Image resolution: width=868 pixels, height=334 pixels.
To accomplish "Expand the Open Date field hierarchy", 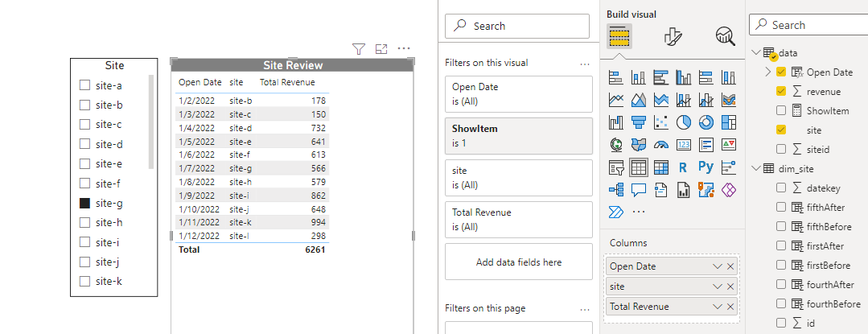I will click(767, 72).
